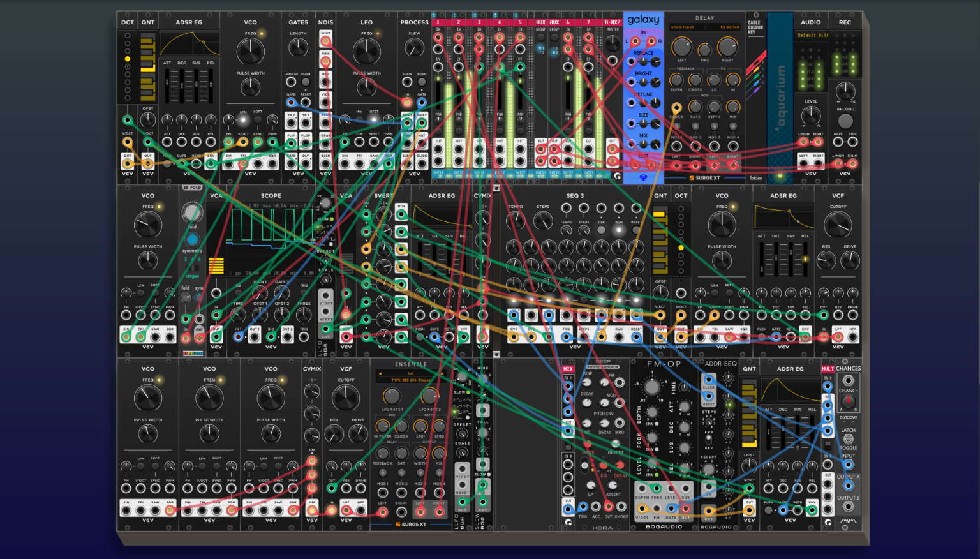Image resolution: width=980 pixels, height=559 pixels.
Task: Click the LFO module FREQ knob
Action: (x=367, y=52)
